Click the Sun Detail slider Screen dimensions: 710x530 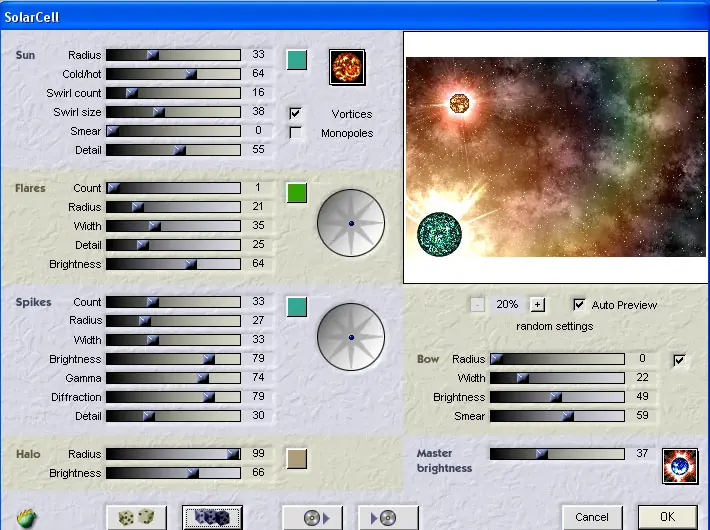[x=173, y=150]
